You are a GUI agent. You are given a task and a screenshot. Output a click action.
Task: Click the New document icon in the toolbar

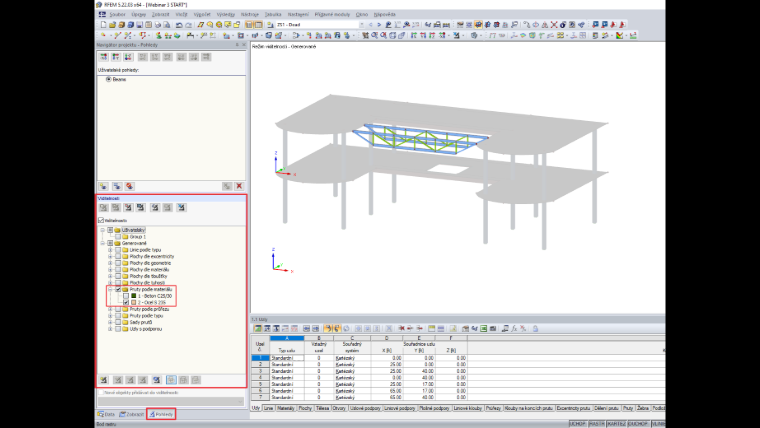103,25
